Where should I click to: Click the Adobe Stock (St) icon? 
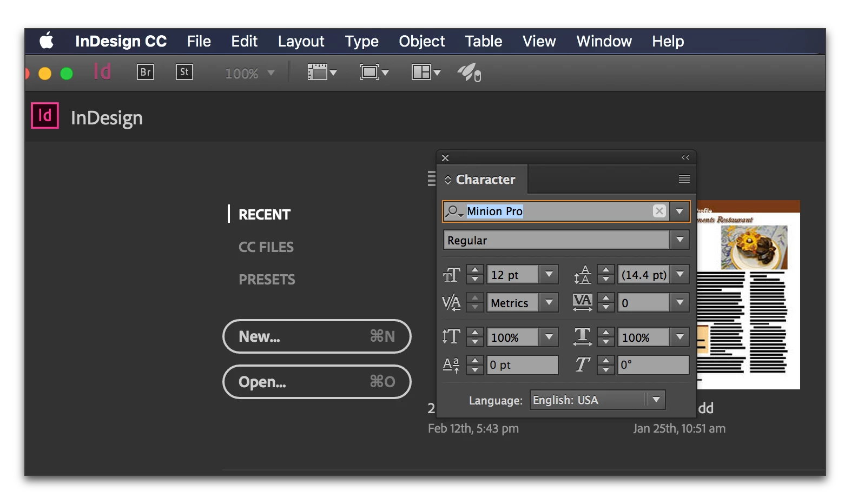click(x=184, y=72)
